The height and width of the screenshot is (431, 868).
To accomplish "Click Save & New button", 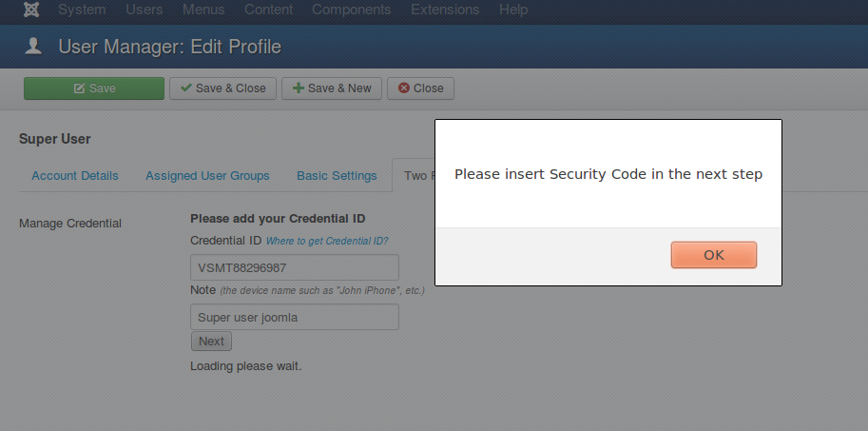I will click(332, 88).
